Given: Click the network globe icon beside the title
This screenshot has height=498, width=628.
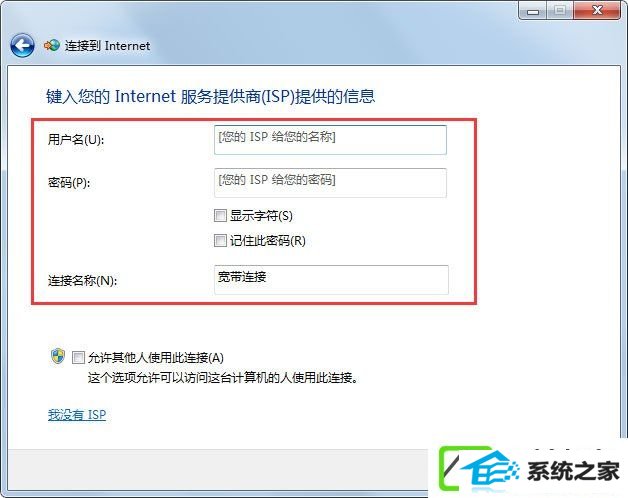Looking at the screenshot, I should click(x=52, y=46).
